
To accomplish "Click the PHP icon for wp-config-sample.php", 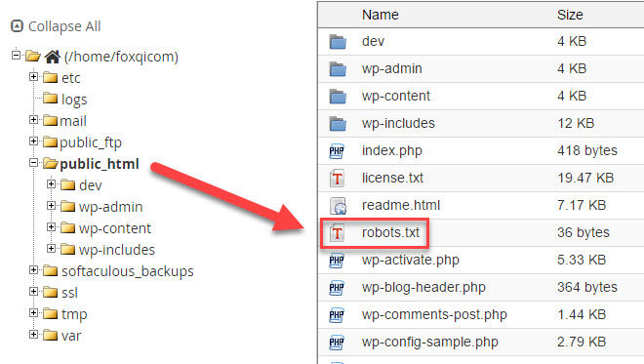I will [337, 343].
